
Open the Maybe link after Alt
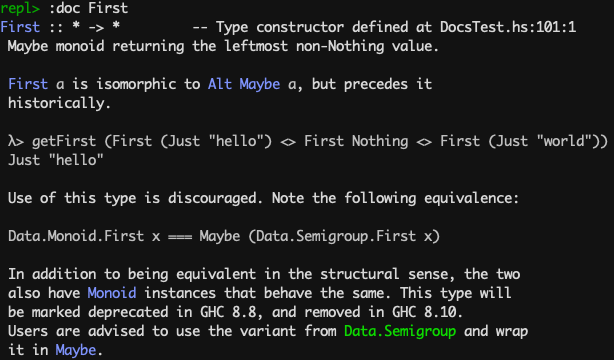tap(260, 84)
